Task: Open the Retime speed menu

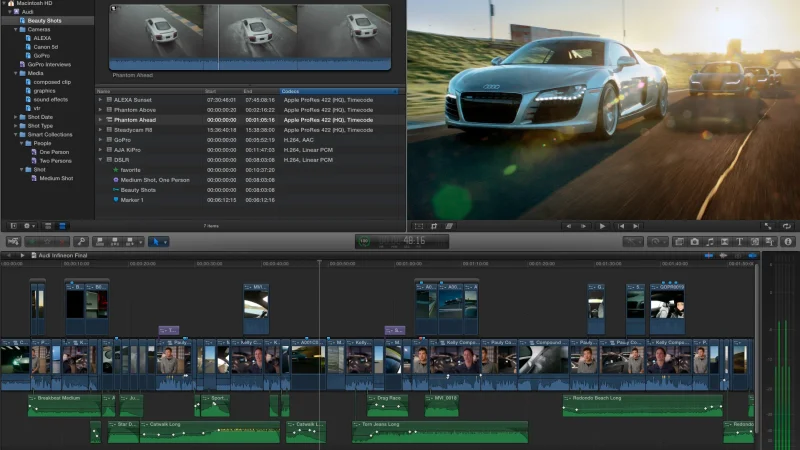Action: pos(658,242)
